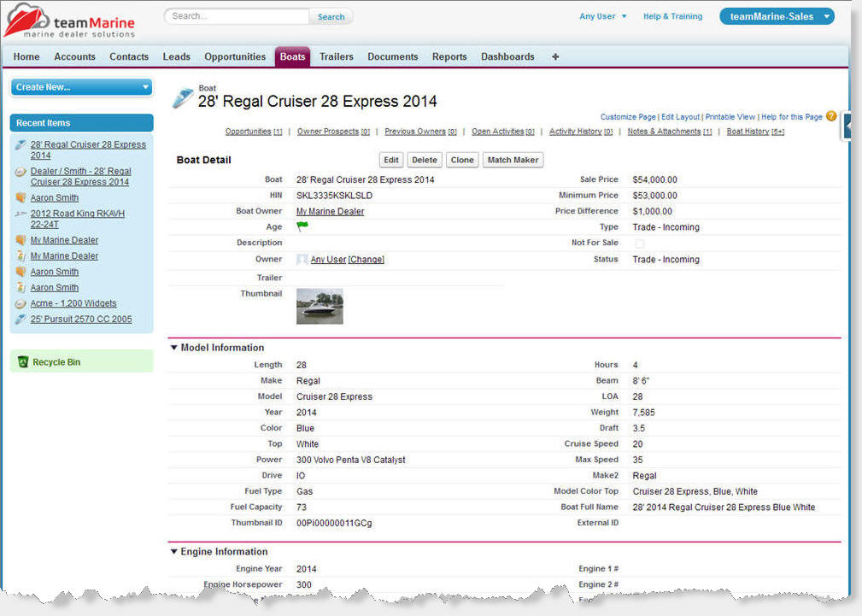This screenshot has height=616, width=862.
Task: Open the Any User menu
Action: coord(603,16)
